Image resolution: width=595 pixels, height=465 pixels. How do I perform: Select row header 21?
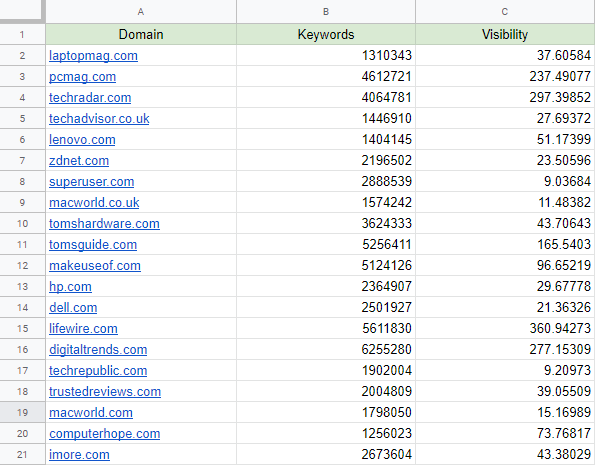click(22, 454)
